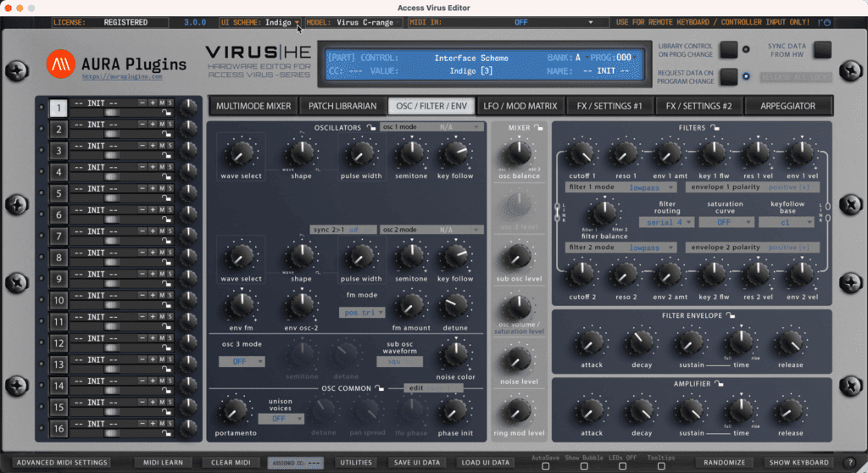
Task: Switch to the MULTIMODE MIXER tab
Action: 253,106
